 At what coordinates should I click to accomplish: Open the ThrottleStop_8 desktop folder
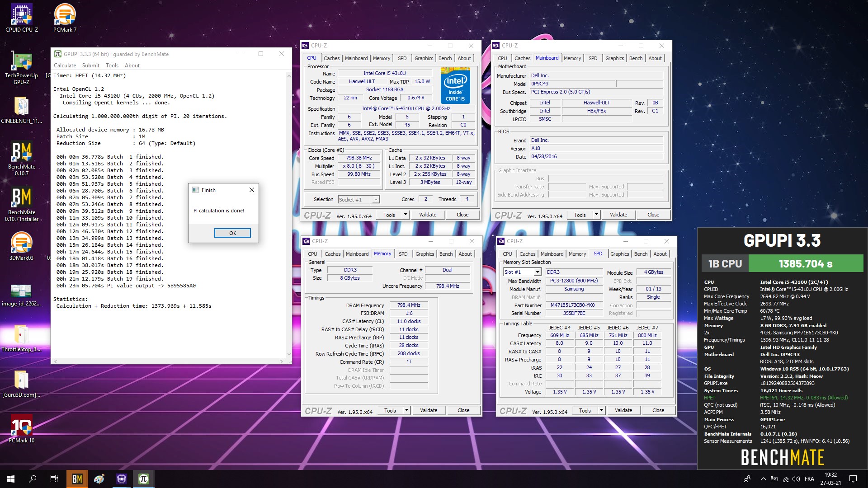(x=21, y=338)
